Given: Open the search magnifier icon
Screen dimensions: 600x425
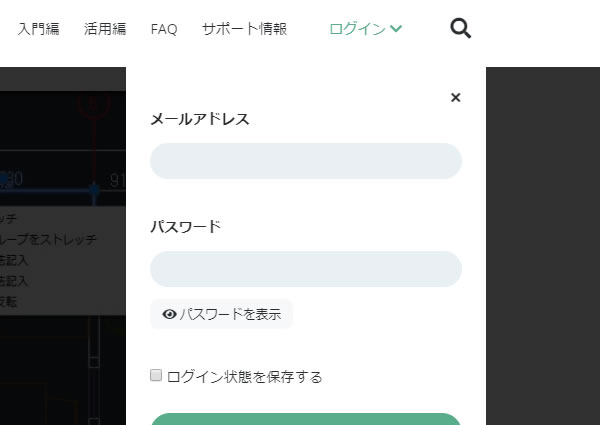Looking at the screenshot, I should [460, 29].
